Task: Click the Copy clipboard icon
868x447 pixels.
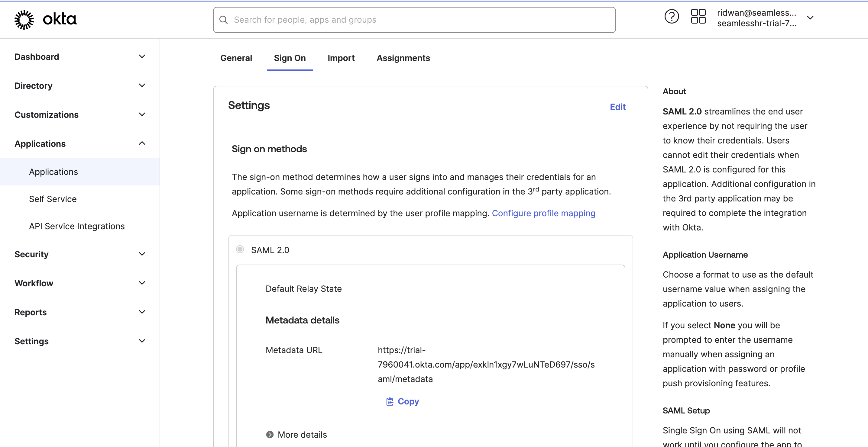Action: (390, 401)
